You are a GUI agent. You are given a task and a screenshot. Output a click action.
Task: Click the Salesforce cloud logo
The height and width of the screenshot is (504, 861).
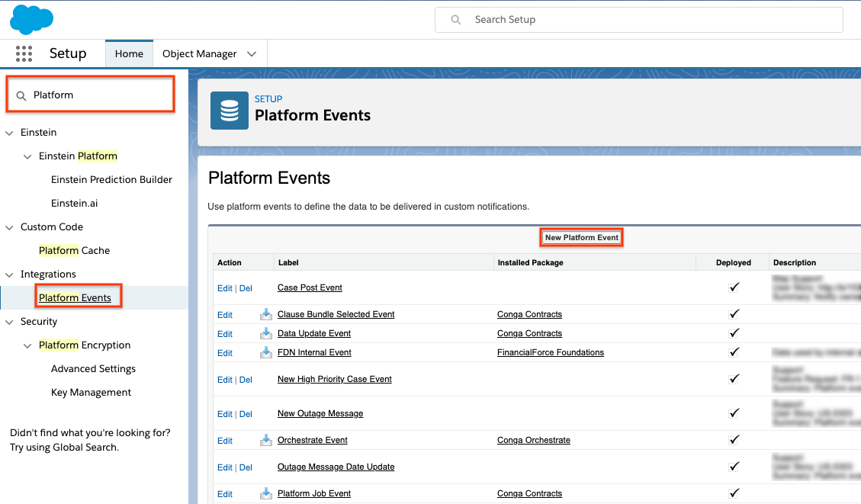click(31, 19)
